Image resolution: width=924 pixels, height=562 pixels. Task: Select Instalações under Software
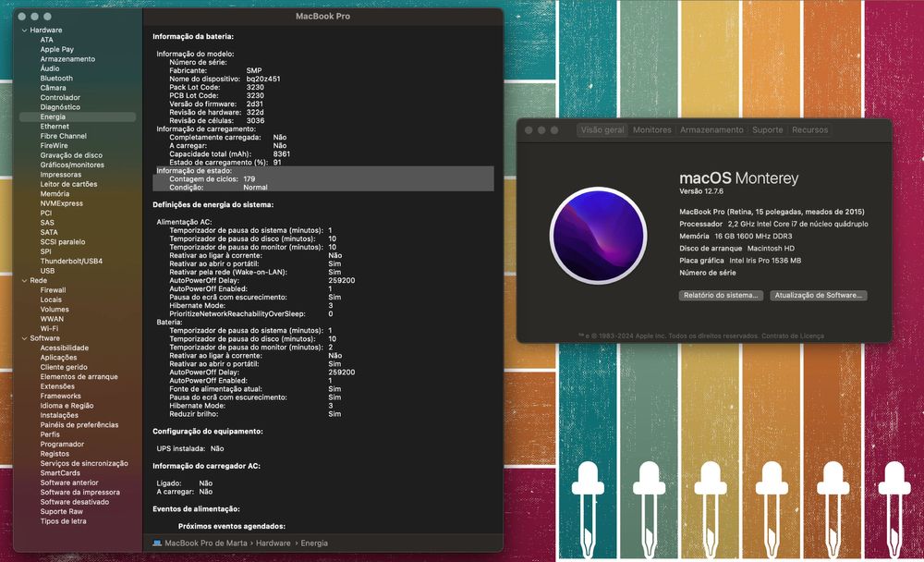[59, 415]
